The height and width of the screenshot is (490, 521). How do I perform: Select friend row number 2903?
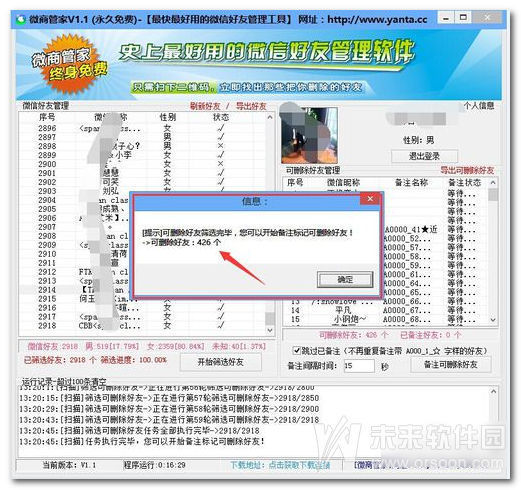click(x=142, y=191)
